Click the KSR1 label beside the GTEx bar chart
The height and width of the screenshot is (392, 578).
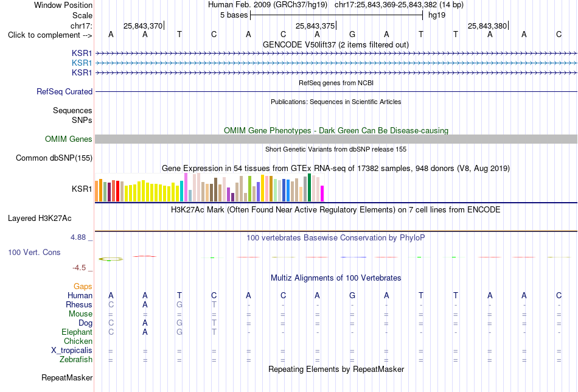(82, 189)
